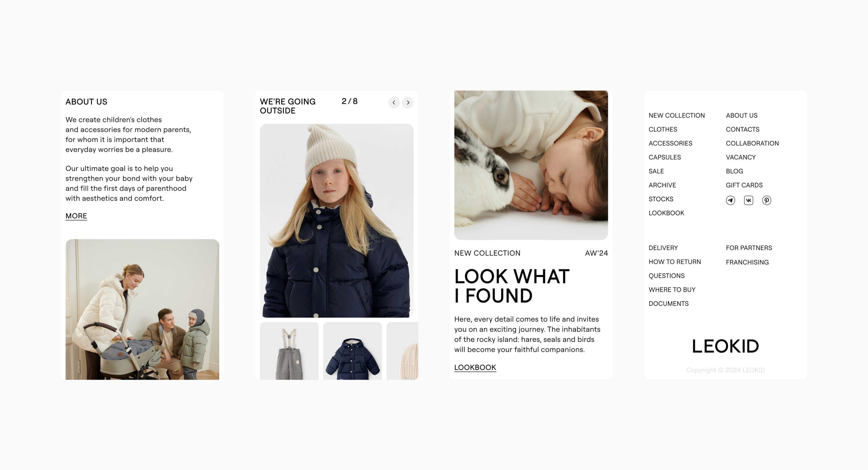Open the Telegram social icon
868x470 pixels.
coord(730,200)
